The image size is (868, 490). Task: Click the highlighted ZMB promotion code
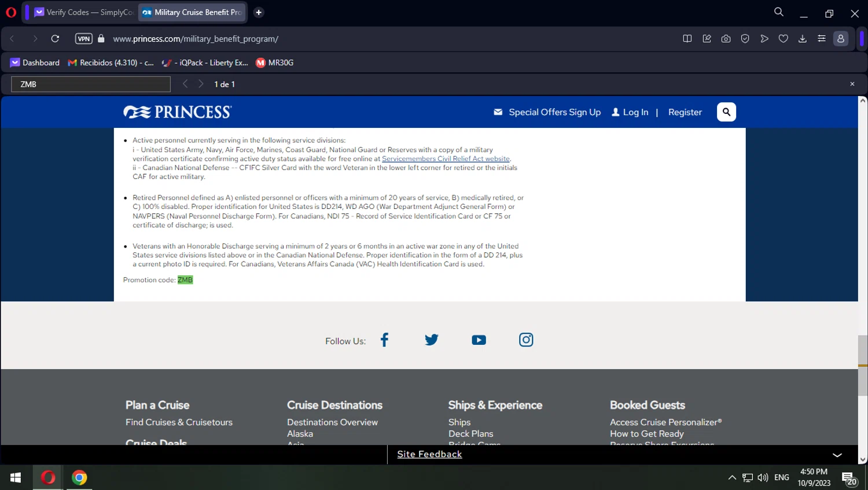point(185,280)
